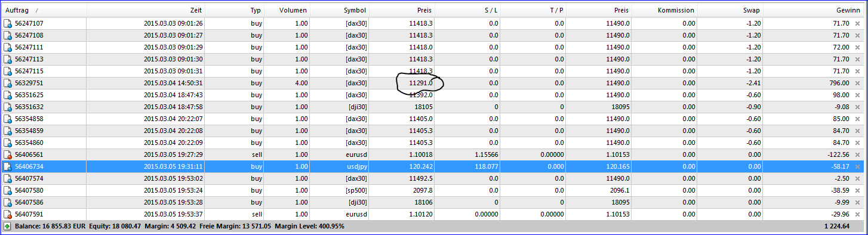868x235 pixels.
Task: Close order 56351625 using its x icon
Action: point(858,95)
